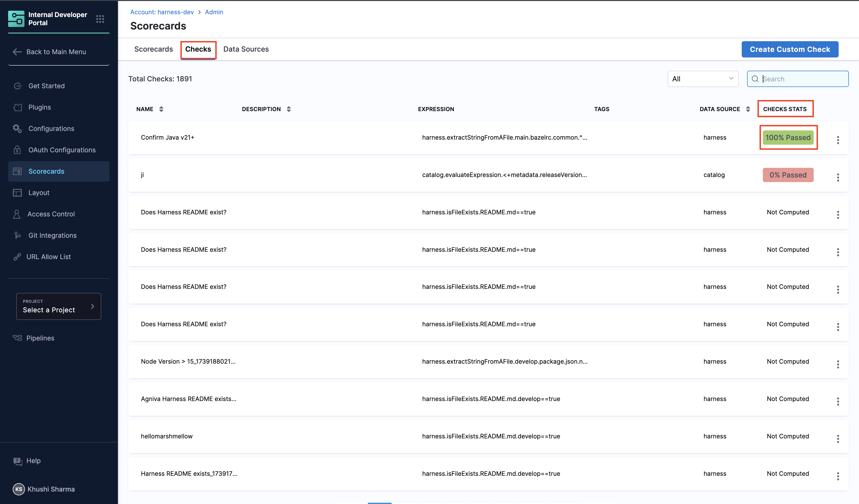
Task: Open the All filter dropdown
Action: (x=703, y=79)
